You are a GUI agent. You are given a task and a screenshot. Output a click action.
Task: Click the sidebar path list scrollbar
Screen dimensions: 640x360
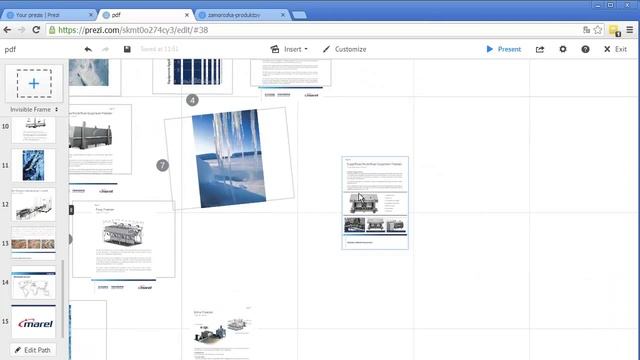tap(62, 299)
